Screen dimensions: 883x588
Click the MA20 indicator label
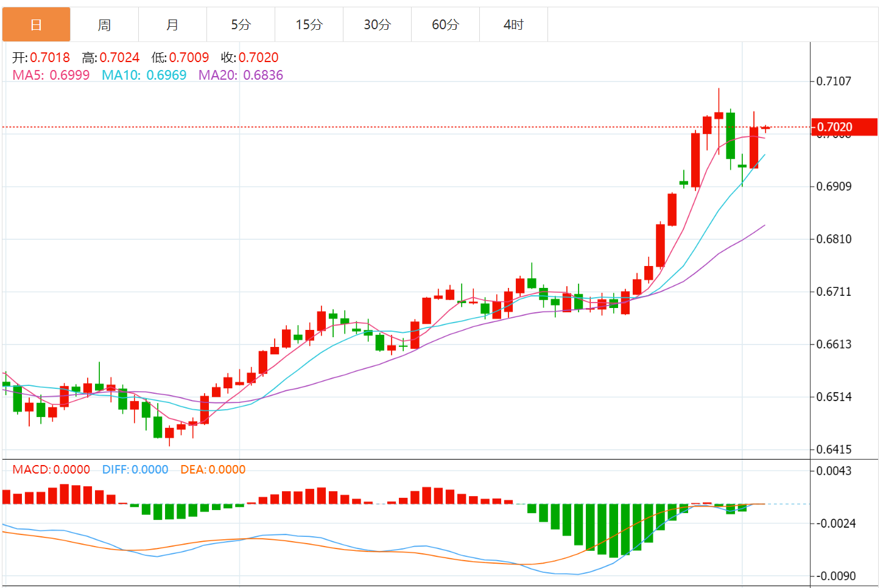pyautogui.click(x=241, y=75)
